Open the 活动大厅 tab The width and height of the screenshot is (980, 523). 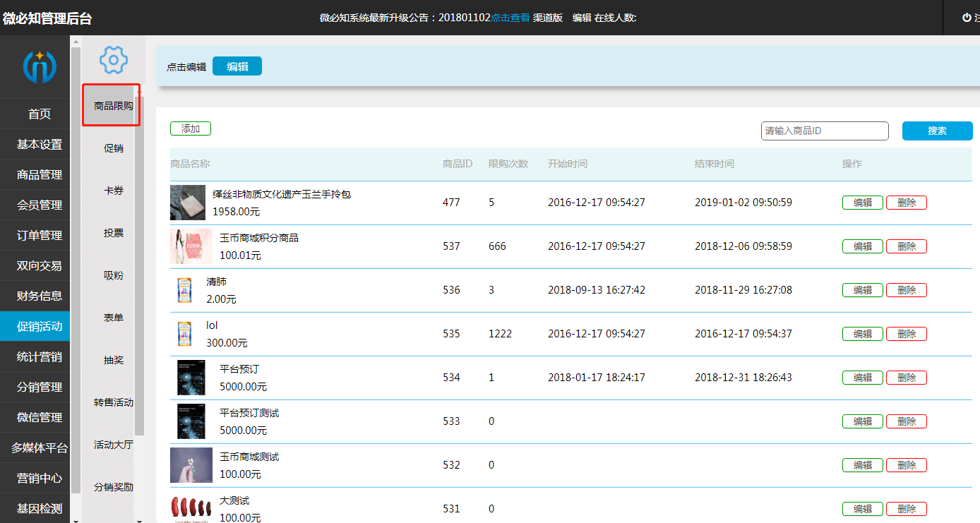(113, 445)
